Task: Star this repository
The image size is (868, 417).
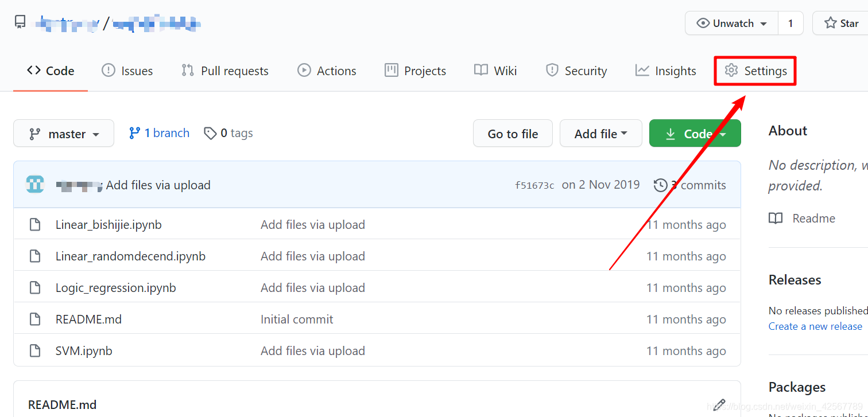Action: pos(841,24)
